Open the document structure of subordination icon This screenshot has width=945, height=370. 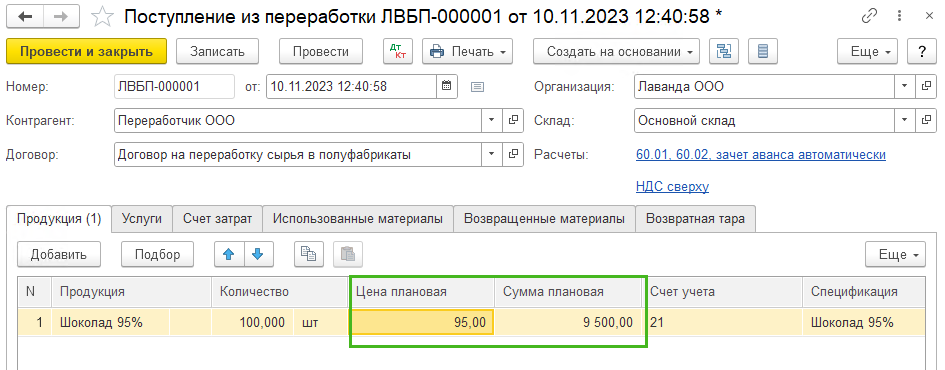pos(723,51)
